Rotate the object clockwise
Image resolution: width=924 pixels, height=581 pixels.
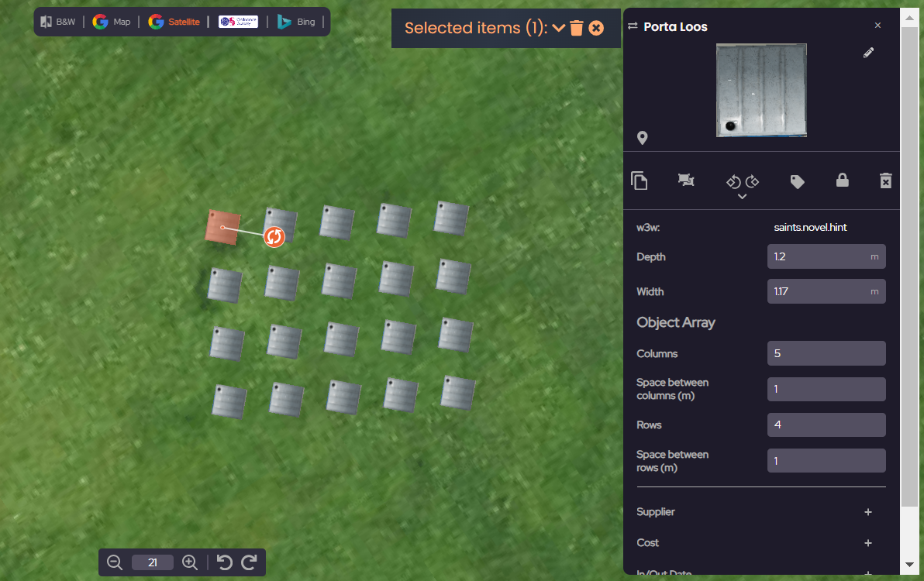point(751,182)
